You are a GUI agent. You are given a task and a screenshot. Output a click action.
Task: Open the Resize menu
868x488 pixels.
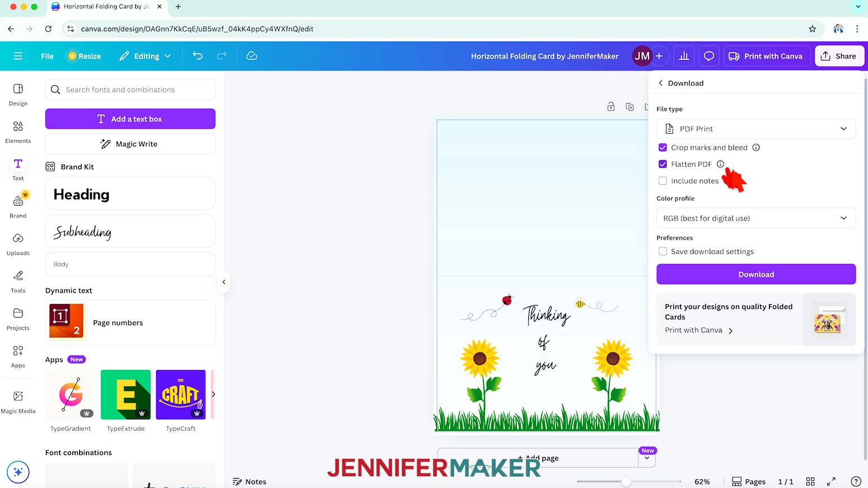[x=85, y=56]
